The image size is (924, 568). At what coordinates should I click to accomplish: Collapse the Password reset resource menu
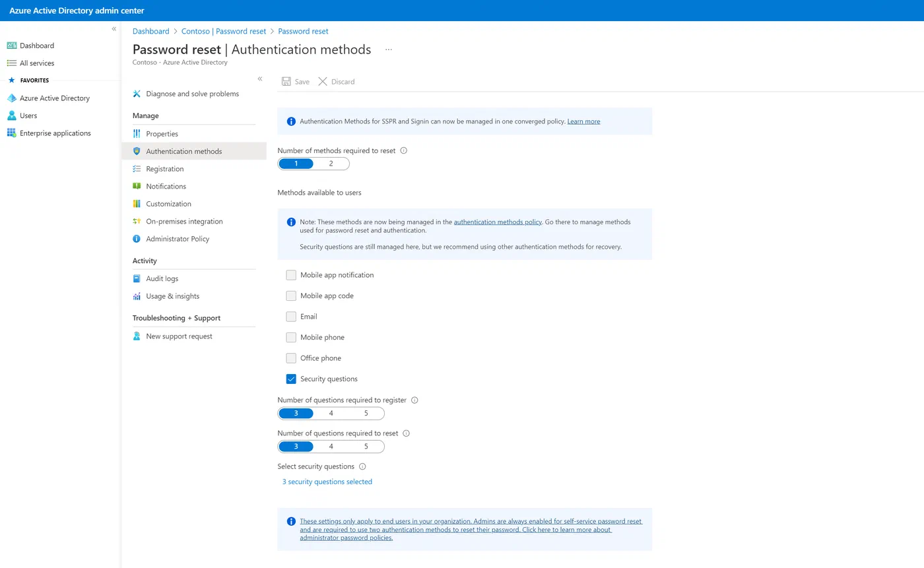click(x=260, y=79)
